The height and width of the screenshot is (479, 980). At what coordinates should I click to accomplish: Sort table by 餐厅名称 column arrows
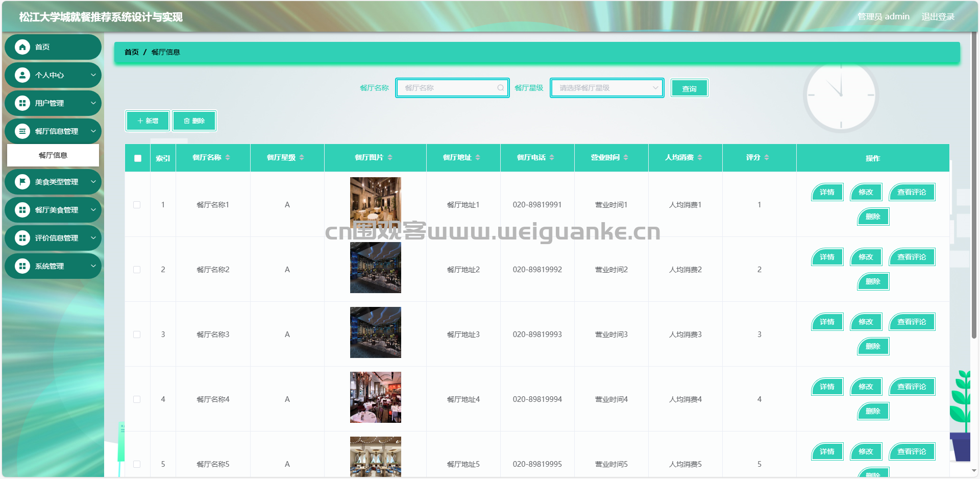coord(228,157)
